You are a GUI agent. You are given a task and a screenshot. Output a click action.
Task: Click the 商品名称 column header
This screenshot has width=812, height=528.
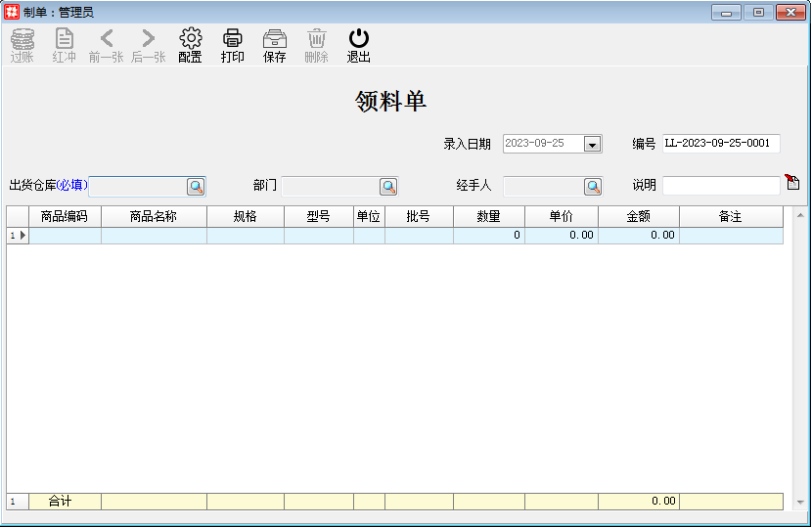click(154, 217)
